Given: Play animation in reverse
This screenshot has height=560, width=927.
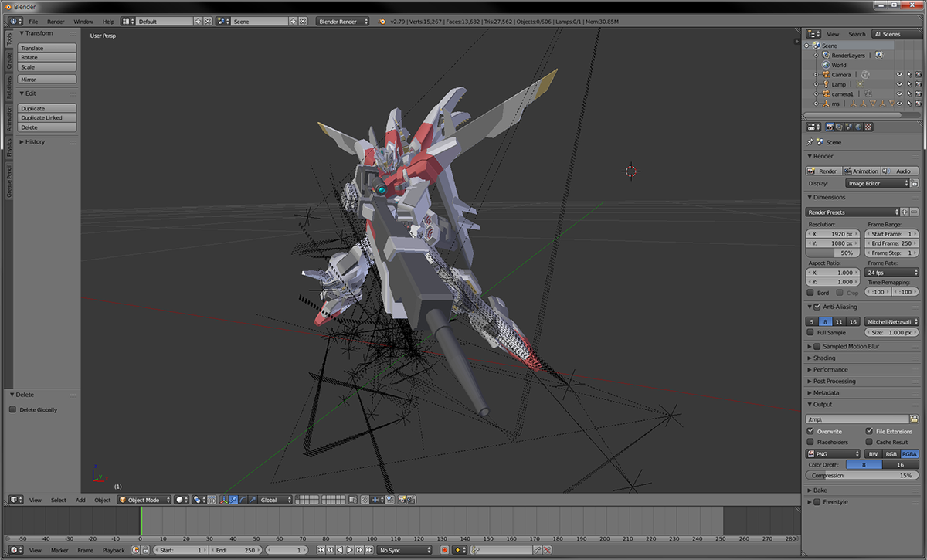Looking at the screenshot, I should 340,550.
